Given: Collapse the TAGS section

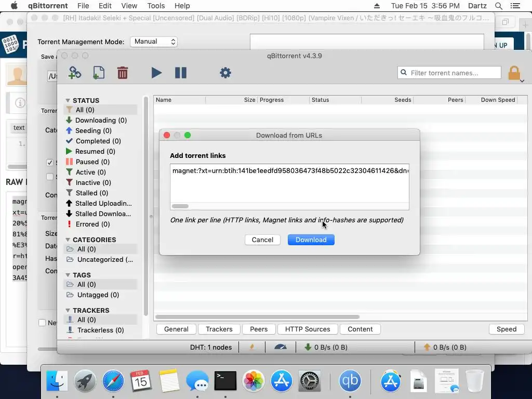Looking at the screenshot, I should [x=68, y=275].
